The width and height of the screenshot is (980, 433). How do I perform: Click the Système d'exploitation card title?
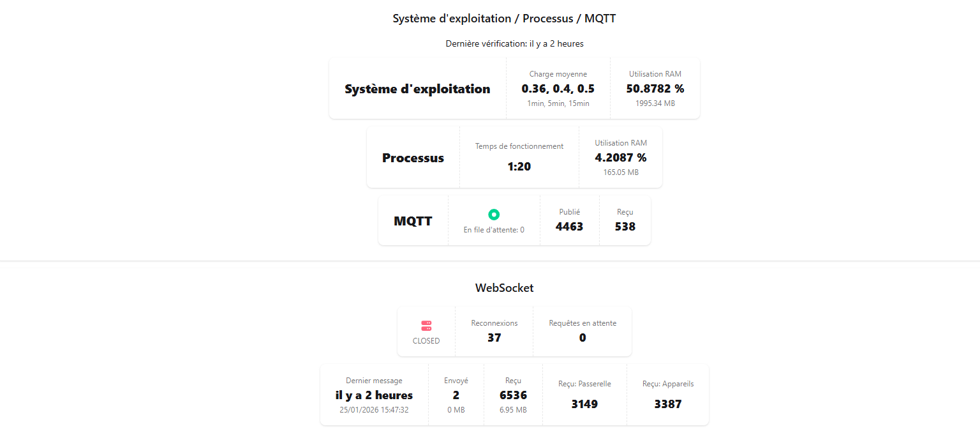pos(417,89)
